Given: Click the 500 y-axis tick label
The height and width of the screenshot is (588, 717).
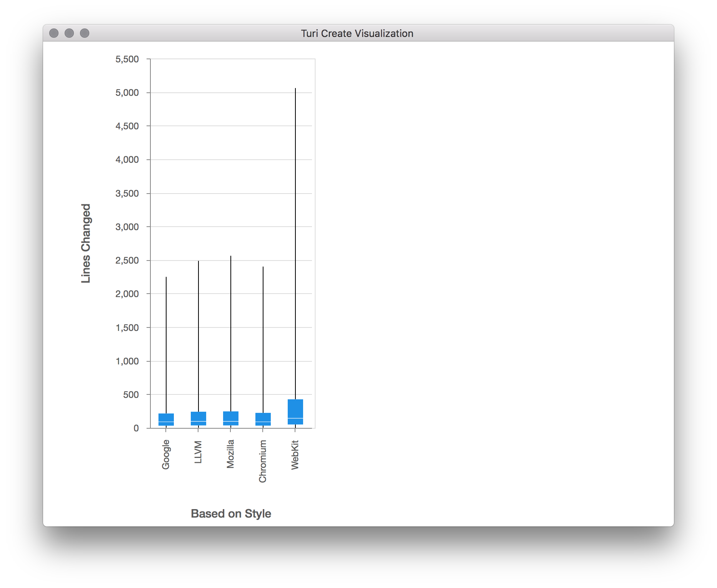Looking at the screenshot, I should pos(131,395).
